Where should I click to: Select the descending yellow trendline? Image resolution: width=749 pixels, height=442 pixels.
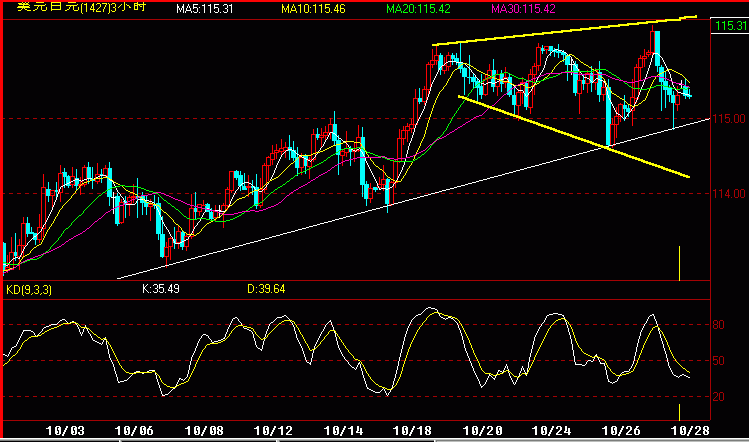[573, 137]
